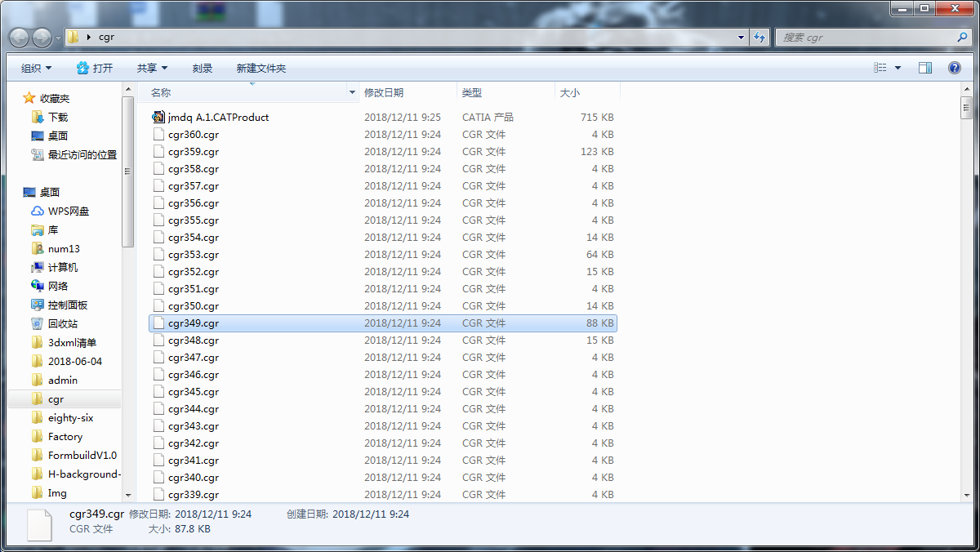The width and height of the screenshot is (980, 552).
Task: Sort by the 类型 column header
Action: point(472,93)
